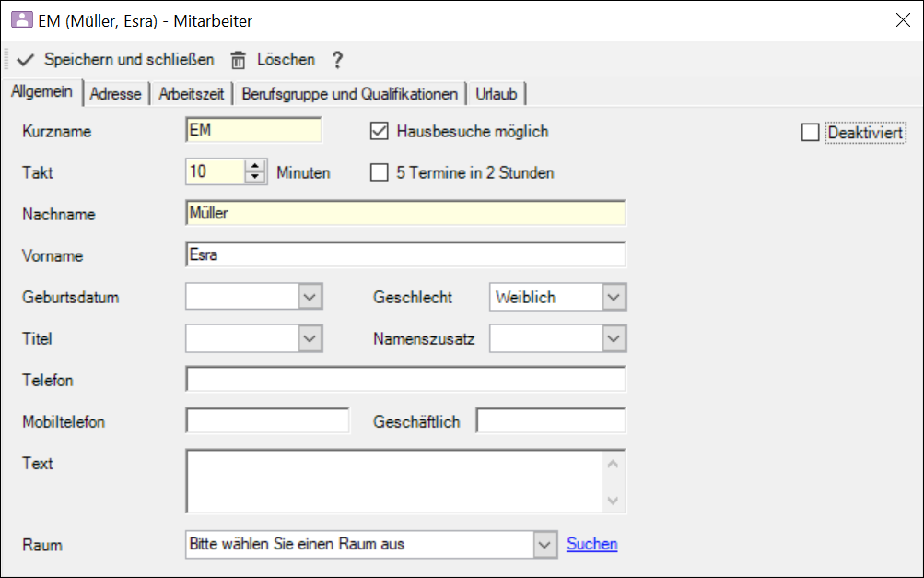This screenshot has width=924, height=578.
Task: Expand the Namenszusatz combo box
Action: (x=614, y=338)
